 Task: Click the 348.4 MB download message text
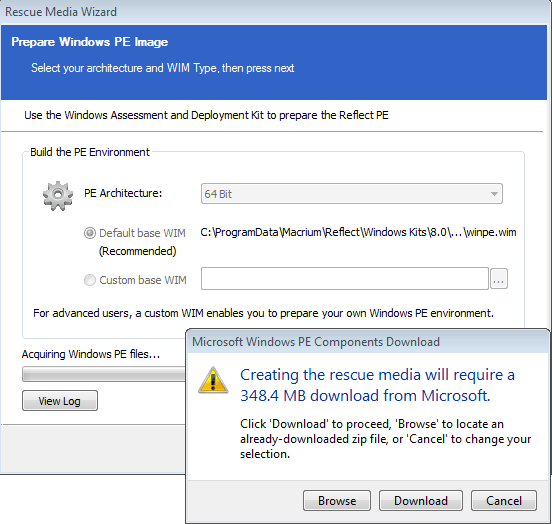coord(377,385)
